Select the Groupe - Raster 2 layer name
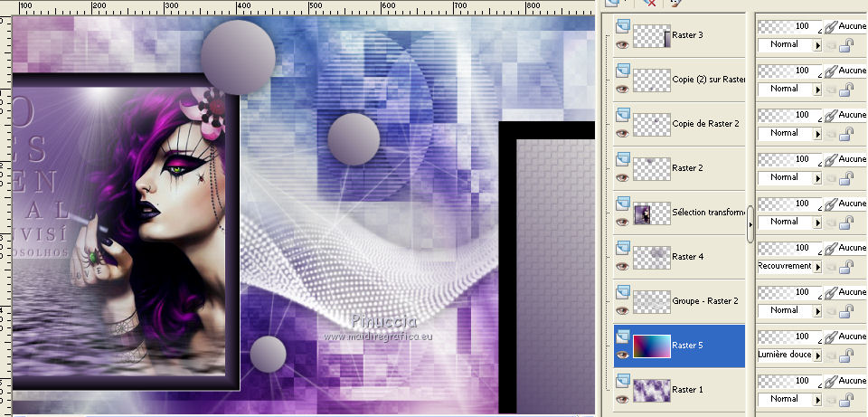The image size is (868, 417). [x=705, y=300]
